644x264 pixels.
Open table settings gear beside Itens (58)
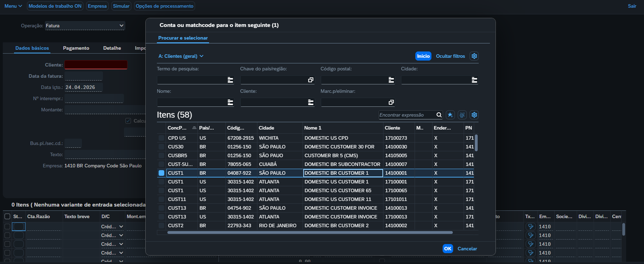(x=474, y=115)
